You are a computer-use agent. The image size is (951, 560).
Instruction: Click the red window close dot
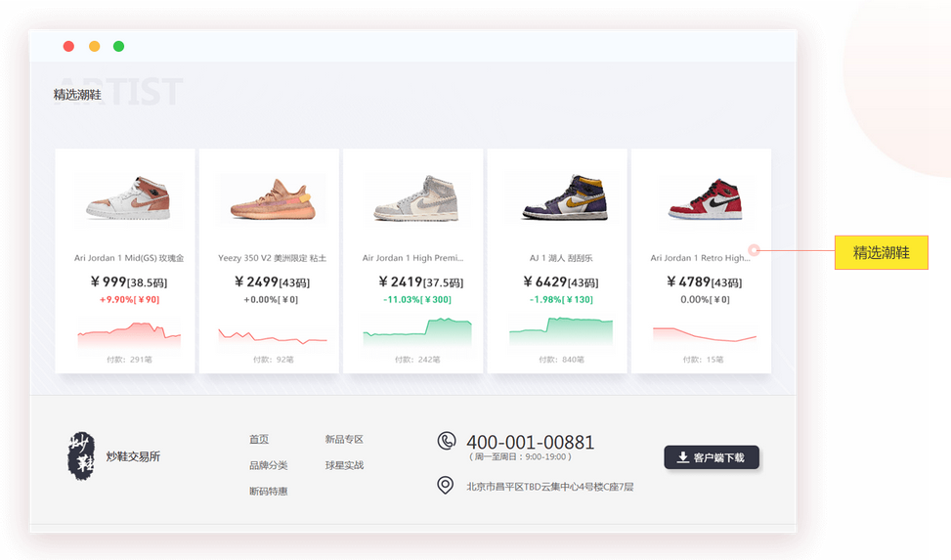tap(68, 46)
